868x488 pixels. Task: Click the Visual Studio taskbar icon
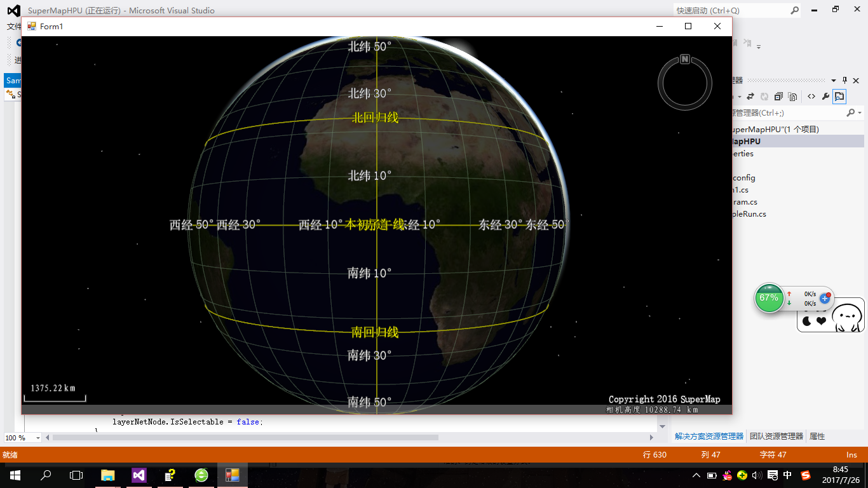(139, 475)
